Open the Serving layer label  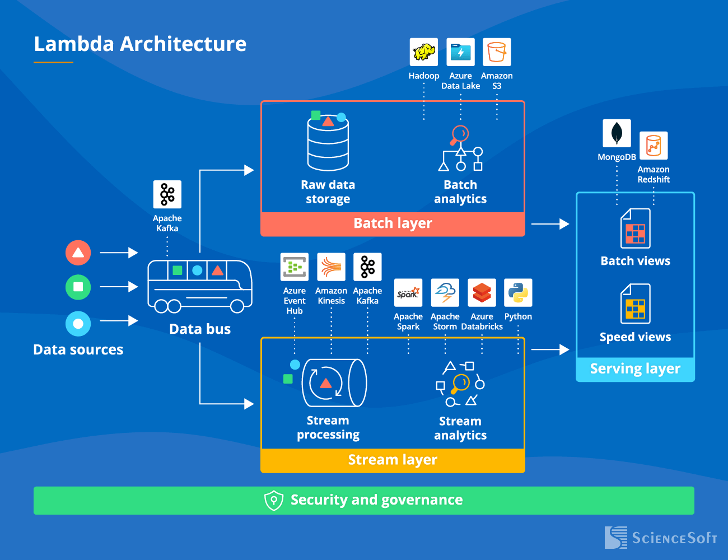pos(635,368)
